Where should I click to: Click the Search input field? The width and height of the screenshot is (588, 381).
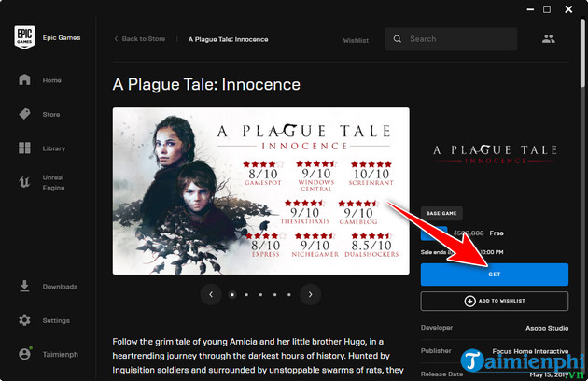[x=451, y=39]
